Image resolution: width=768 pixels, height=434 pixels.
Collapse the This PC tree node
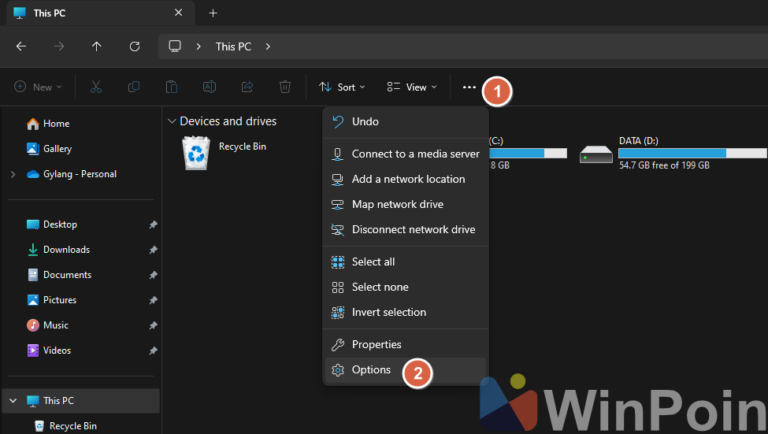click(x=13, y=401)
